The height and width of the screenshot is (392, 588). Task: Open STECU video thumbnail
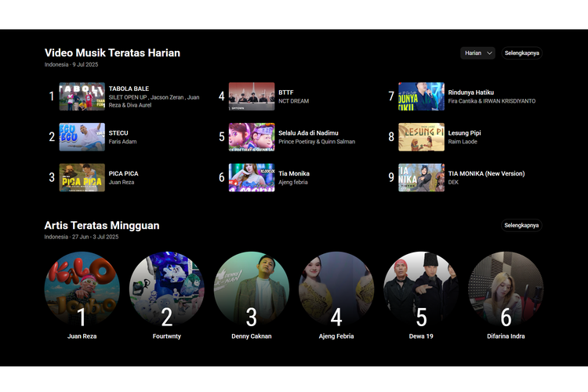[x=82, y=137]
